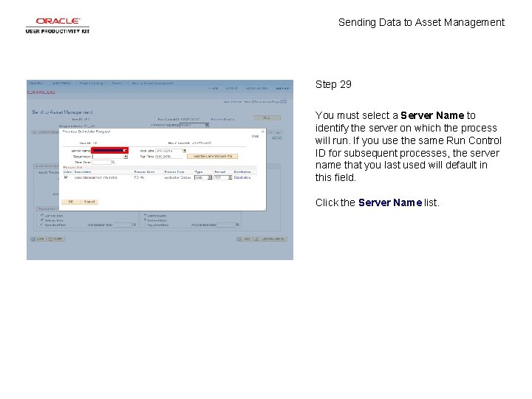The width and height of the screenshot is (532, 399).
Task: Click the Time Zone input field
Action: pyautogui.click(x=101, y=162)
